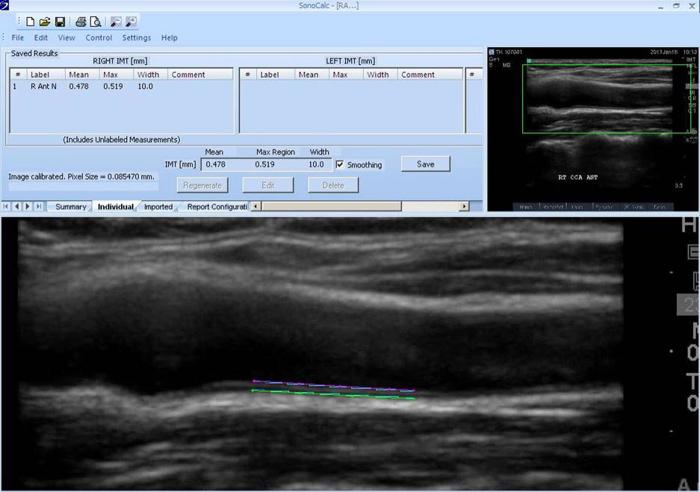The height and width of the screenshot is (492, 700).
Task: Click the Open folder toolbar icon
Action: pos(45,21)
